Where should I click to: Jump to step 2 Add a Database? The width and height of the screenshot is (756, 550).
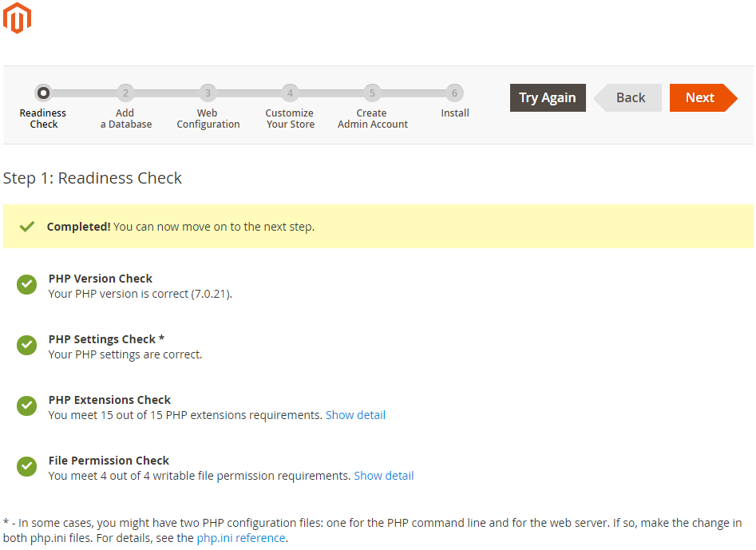(125, 93)
